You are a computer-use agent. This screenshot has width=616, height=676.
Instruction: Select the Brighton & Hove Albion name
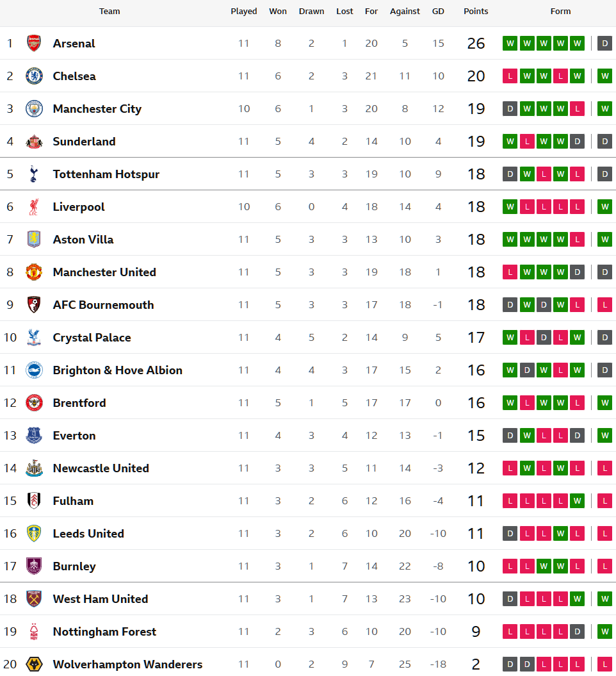117,370
